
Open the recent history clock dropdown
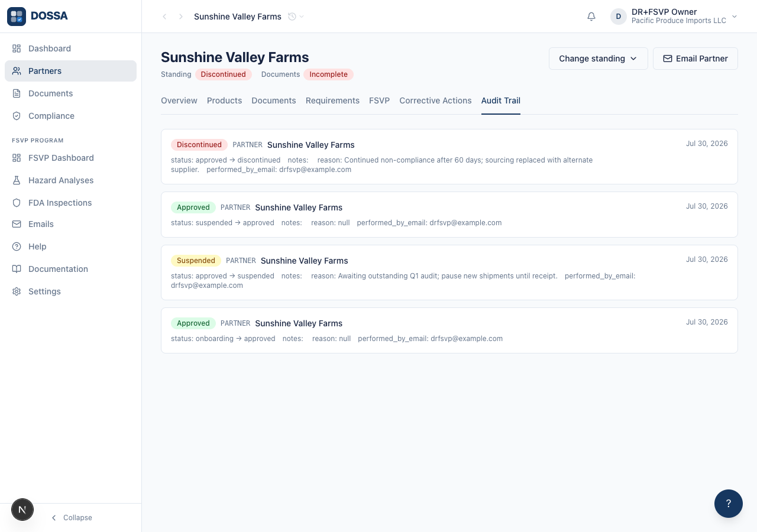[x=296, y=17]
